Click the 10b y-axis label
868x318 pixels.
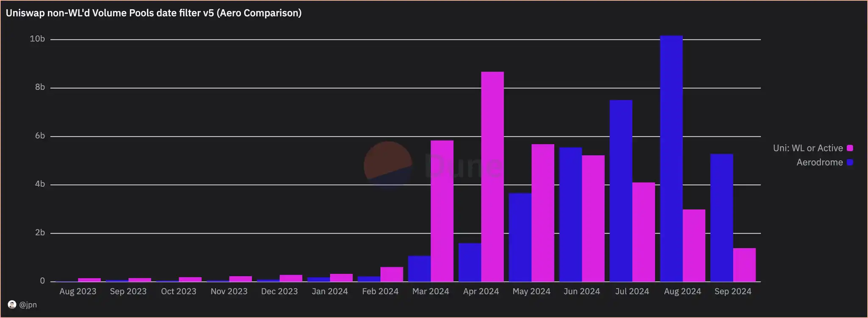(37, 39)
